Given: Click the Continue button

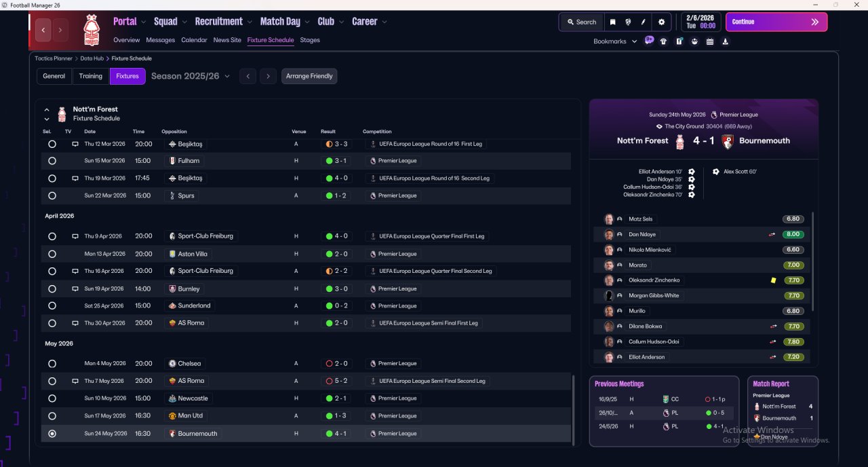Looking at the screenshot, I should coord(776,22).
